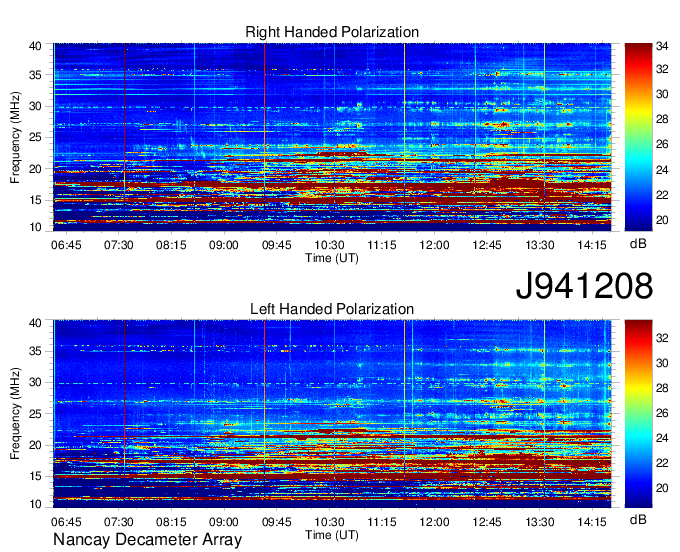Click the "14:15" tick under Left Handed plot
Image resolution: width=680 pixels, height=552 pixels.
[x=592, y=522]
